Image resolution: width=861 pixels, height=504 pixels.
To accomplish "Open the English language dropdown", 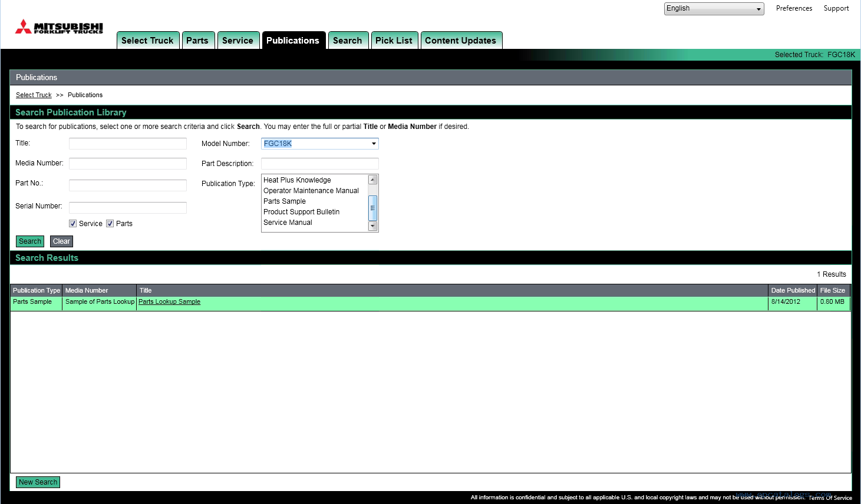I will tap(714, 9).
